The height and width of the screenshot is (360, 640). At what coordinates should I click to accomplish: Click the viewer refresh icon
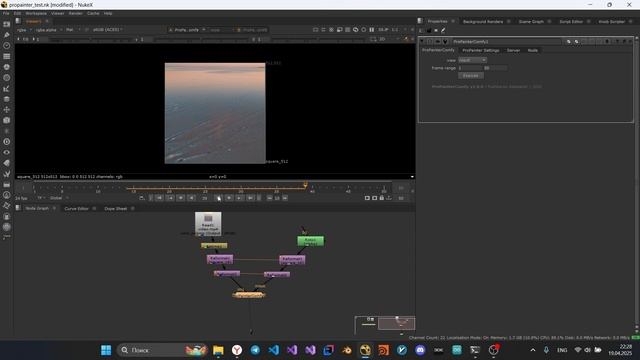click(356, 30)
